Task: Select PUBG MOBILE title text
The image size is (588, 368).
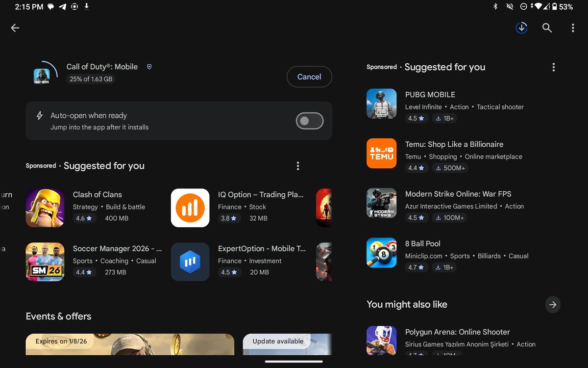Action: click(430, 94)
